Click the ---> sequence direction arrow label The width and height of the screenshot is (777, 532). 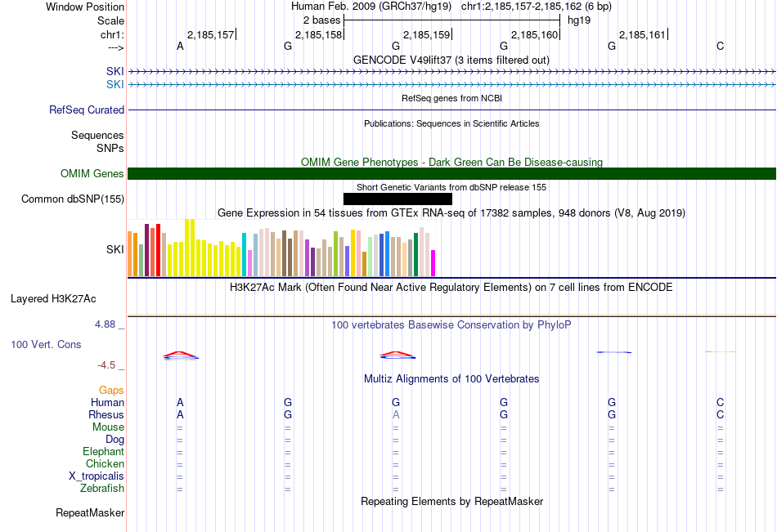point(115,47)
